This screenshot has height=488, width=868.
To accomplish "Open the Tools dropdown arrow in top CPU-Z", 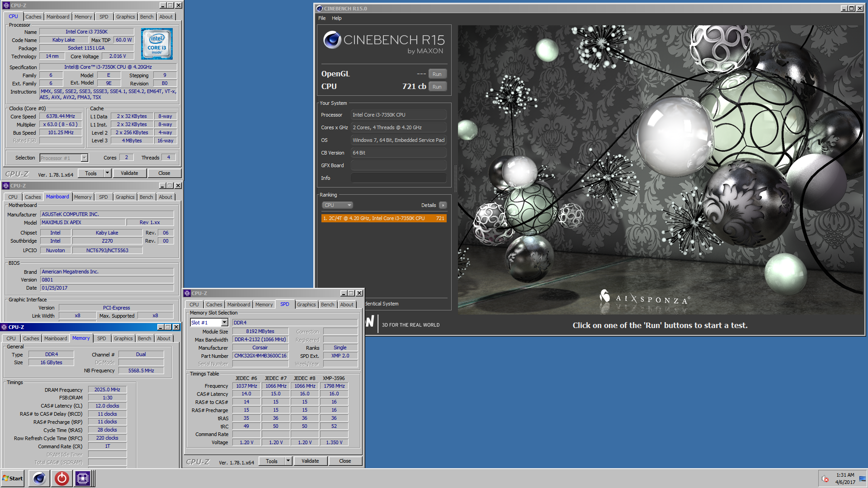I will click(107, 173).
